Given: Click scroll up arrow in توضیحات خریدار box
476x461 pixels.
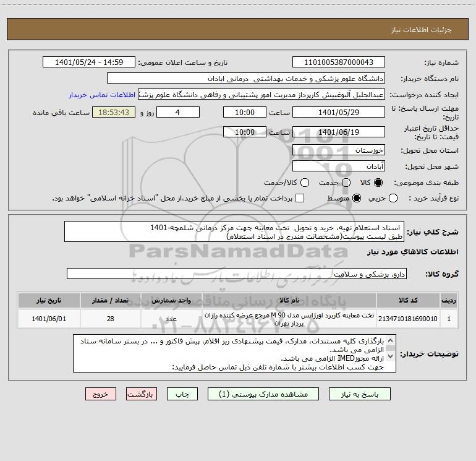Looking at the screenshot, I should click(391, 340).
